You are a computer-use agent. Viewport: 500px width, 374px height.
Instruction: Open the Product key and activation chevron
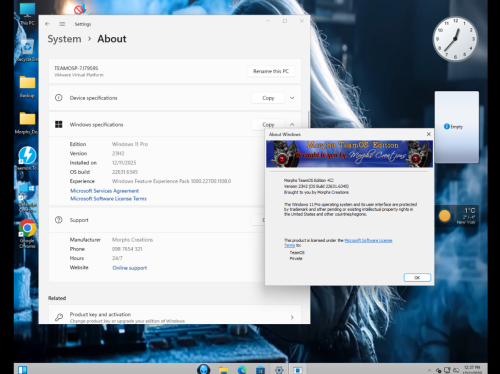(x=292, y=317)
